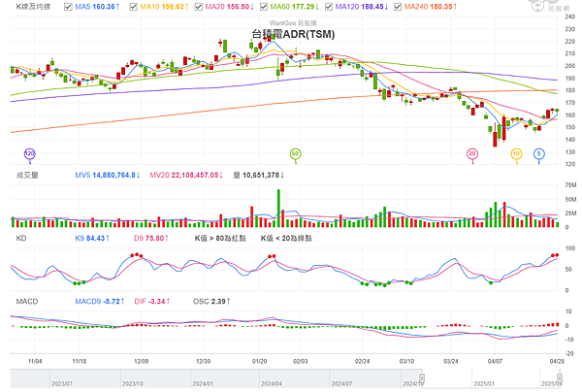Image resolution: width=582 pixels, height=392 pixels.
Task: Click the K線及均線 section label
Action: tap(33, 7)
